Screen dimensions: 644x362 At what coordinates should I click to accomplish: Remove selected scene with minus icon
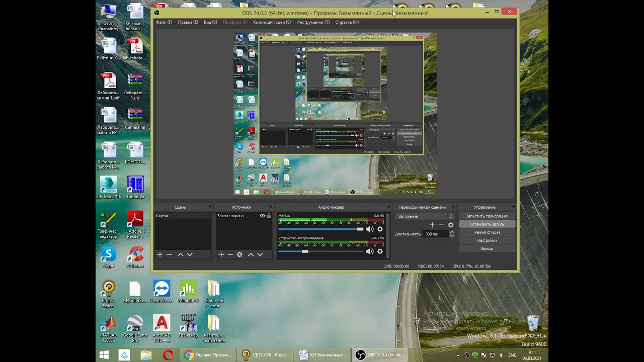coord(170,254)
